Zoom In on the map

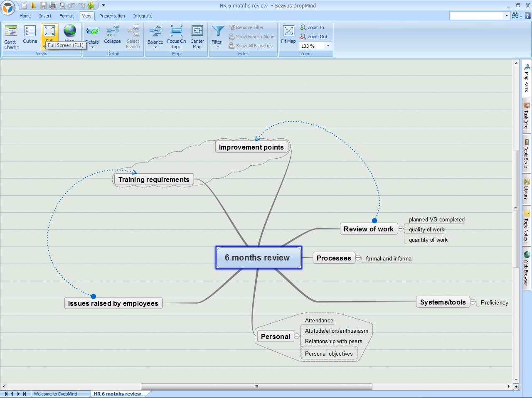(x=312, y=27)
